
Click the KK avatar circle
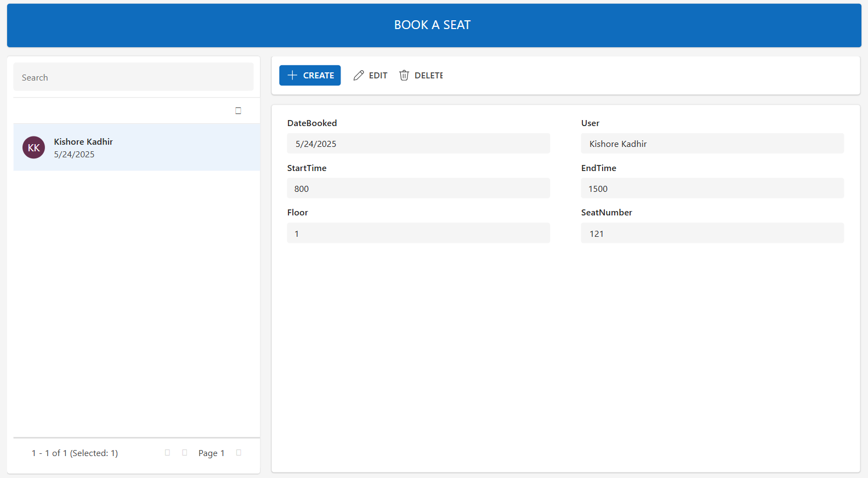coord(33,147)
